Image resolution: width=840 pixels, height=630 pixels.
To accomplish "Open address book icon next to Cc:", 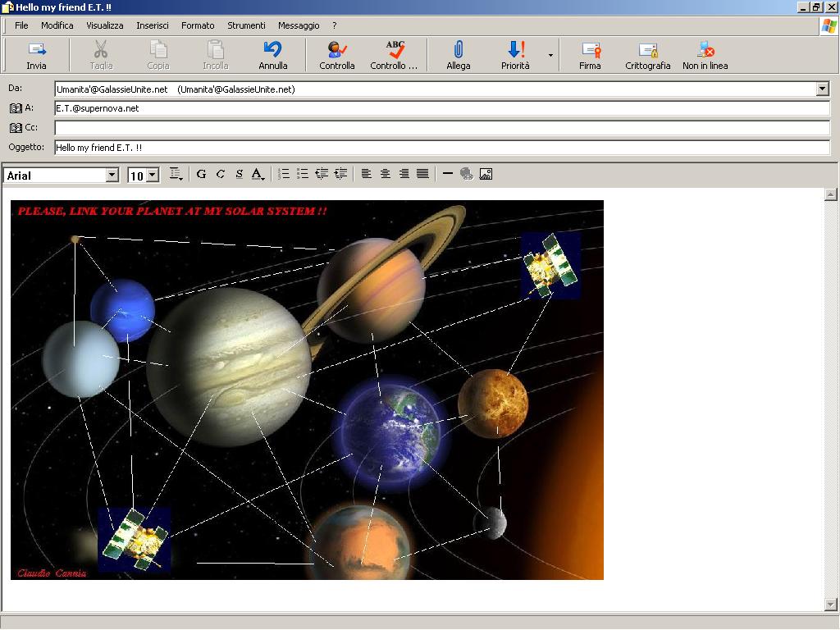I will 16,128.
